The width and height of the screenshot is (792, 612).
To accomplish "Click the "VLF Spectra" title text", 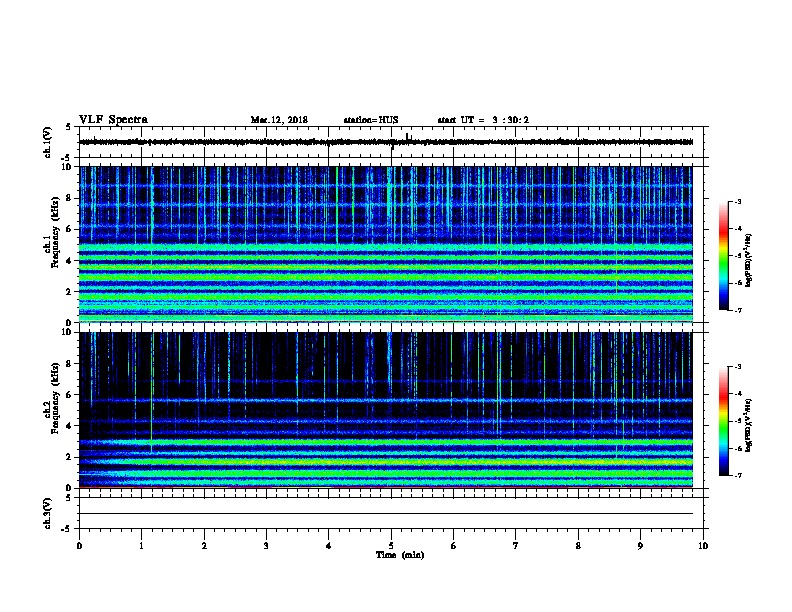I will point(113,120).
